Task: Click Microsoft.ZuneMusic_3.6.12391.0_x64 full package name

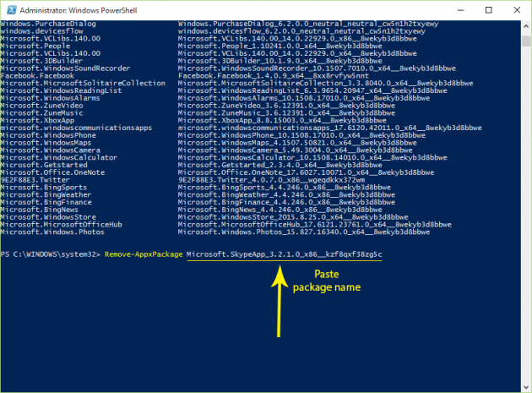Action: (x=287, y=112)
